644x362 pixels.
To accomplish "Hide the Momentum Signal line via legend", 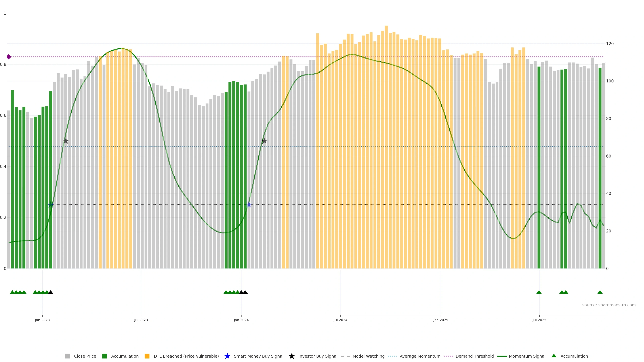I will (x=527, y=356).
